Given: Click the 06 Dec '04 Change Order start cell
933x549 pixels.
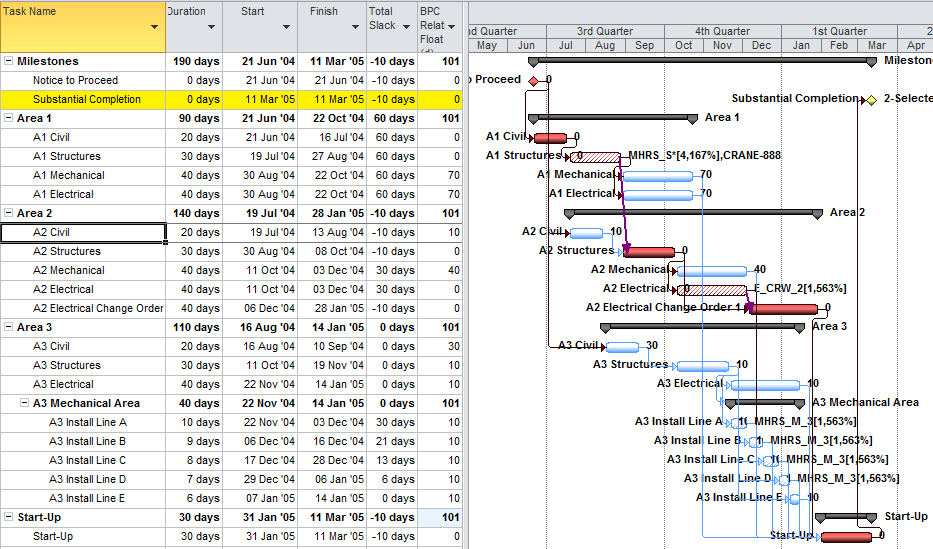Looking at the screenshot, I should 261,309.
